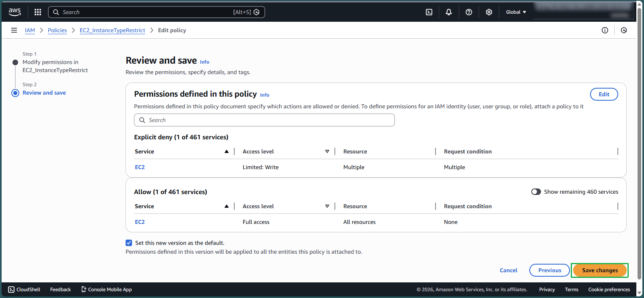Launch CloudShell from top toolbar icon
Viewport: 644px width, 298px height.
[429, 12]
